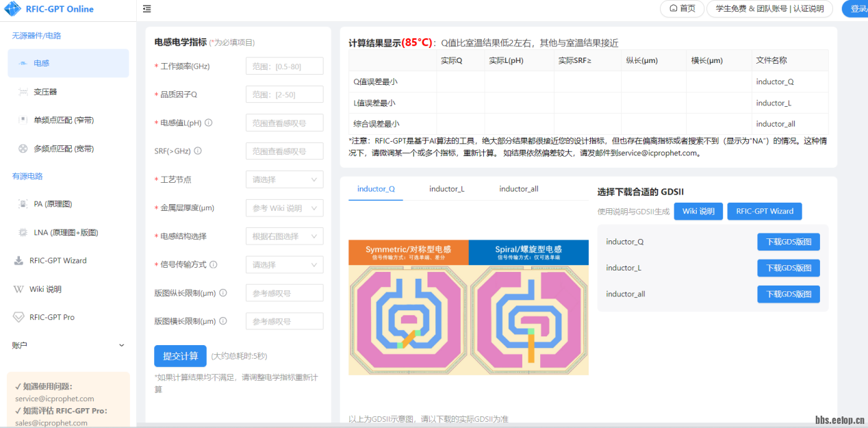Expand the 账户 menu chevron
Image resolution: width=868 pixels, height=428 pixels.
pos(122,346)
